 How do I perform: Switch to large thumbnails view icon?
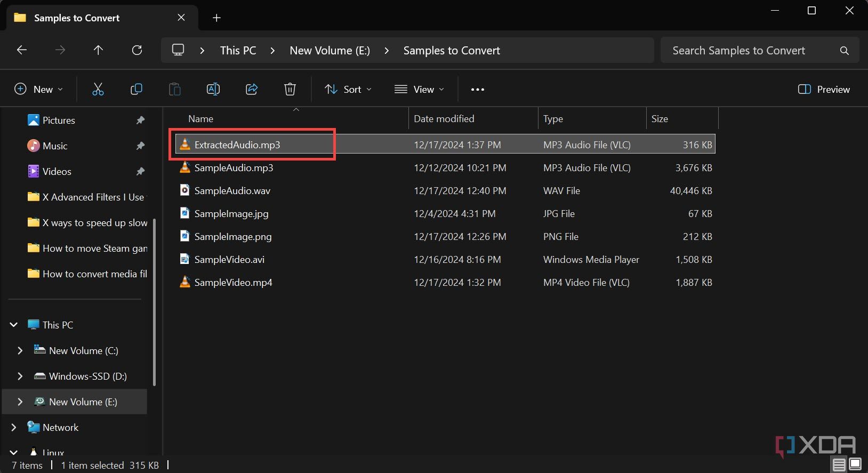[x=855, y=464]
